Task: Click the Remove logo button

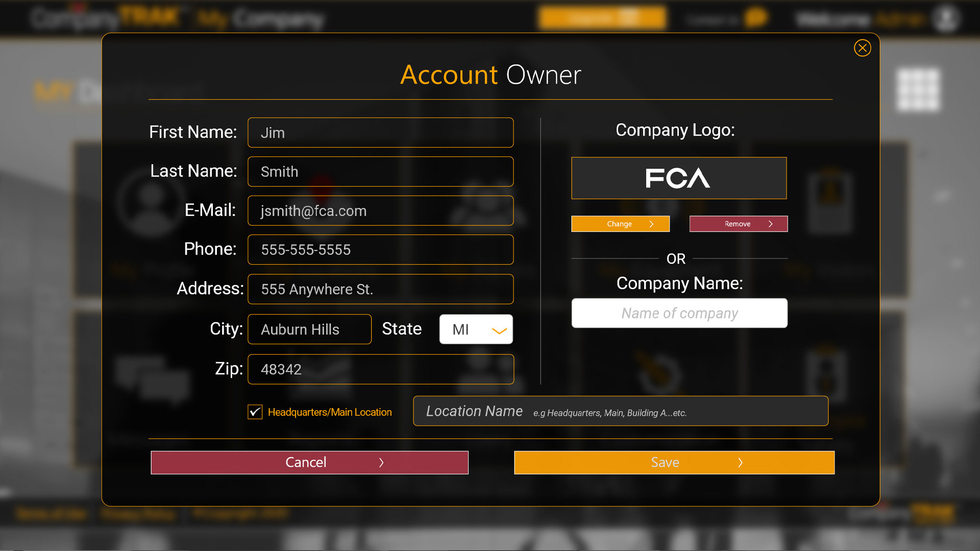Action: click(x=738, y=224)
